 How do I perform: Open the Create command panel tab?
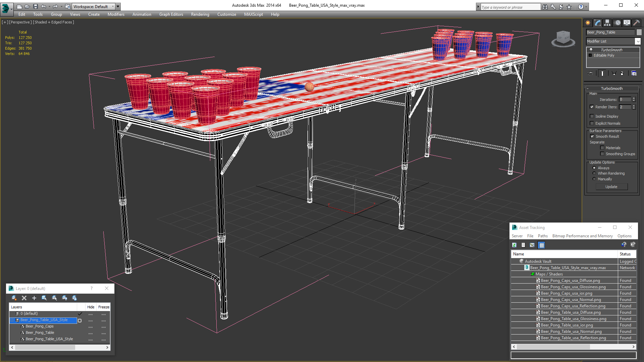coord(588,23)
